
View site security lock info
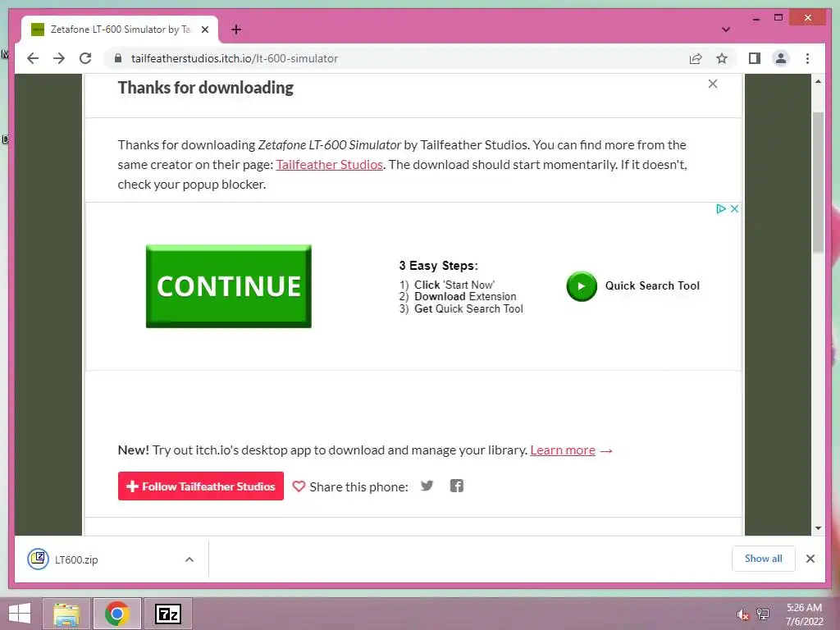click(x=118, y=58)
